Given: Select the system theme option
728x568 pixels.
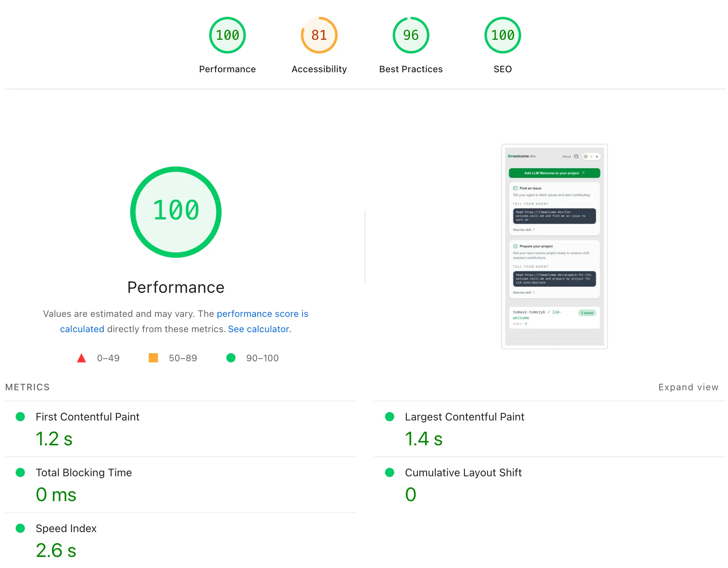Looking at the screenshot, I should click(585, 156).
